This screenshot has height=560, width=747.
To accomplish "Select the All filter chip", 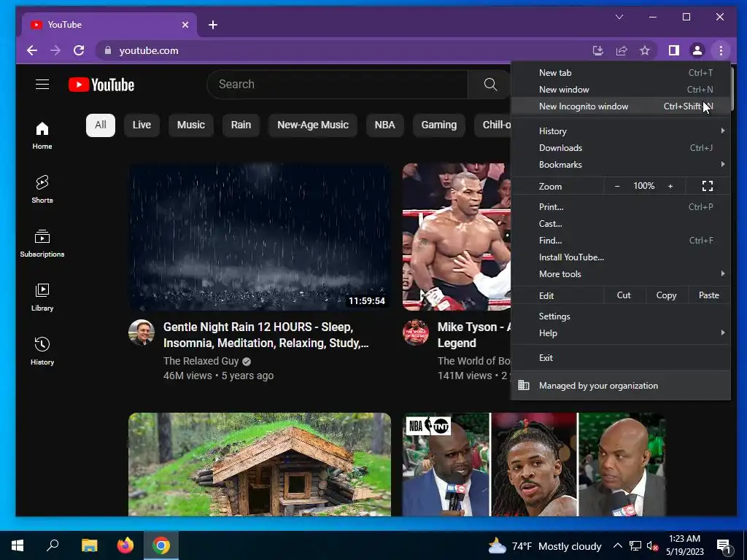I will click(x=101, y=125).
